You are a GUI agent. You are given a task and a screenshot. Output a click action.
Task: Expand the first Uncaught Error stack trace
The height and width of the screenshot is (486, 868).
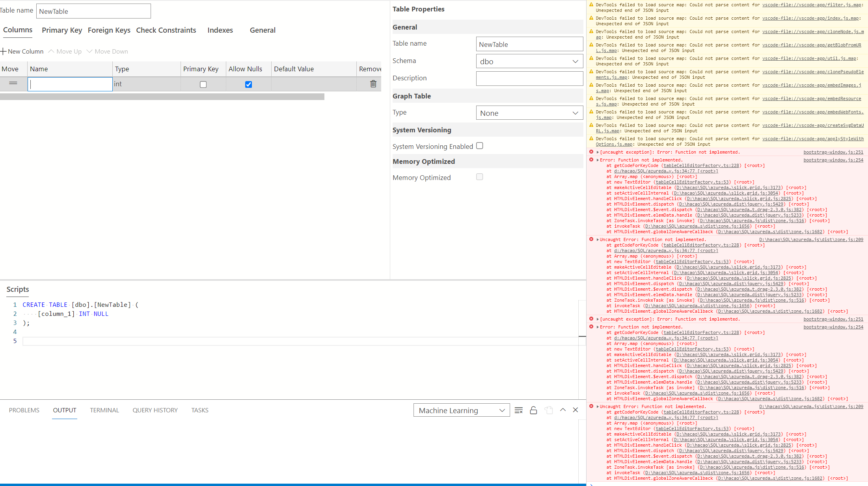point(598,239)
